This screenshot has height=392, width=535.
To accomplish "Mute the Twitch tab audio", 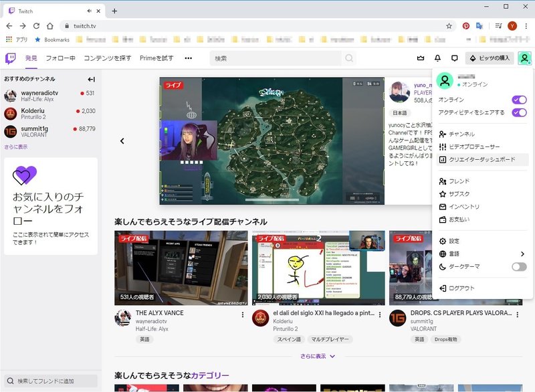I will (x=89, y=11).
